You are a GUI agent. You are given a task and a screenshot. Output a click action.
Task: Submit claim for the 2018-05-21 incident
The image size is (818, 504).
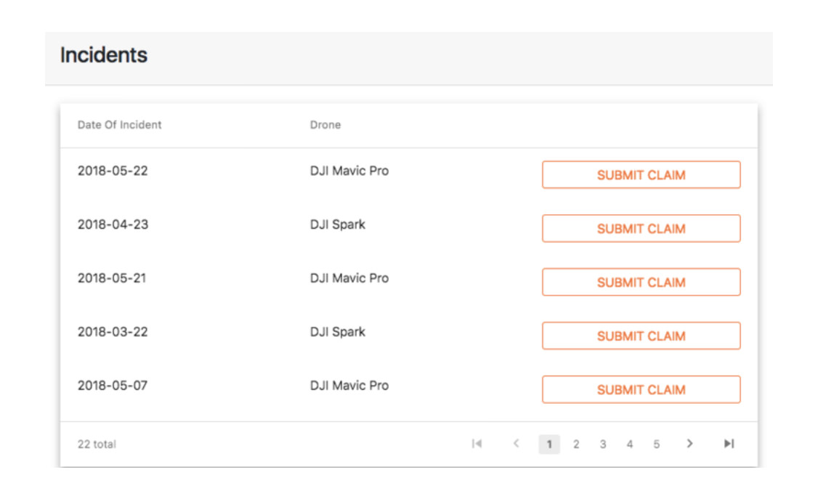641,283
